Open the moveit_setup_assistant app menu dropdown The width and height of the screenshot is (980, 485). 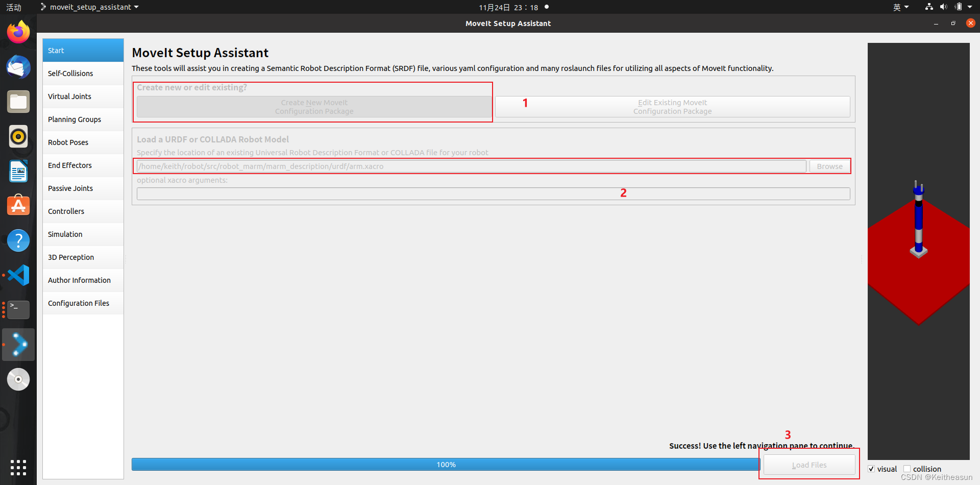pyautogui.click(x=89, y=7)
